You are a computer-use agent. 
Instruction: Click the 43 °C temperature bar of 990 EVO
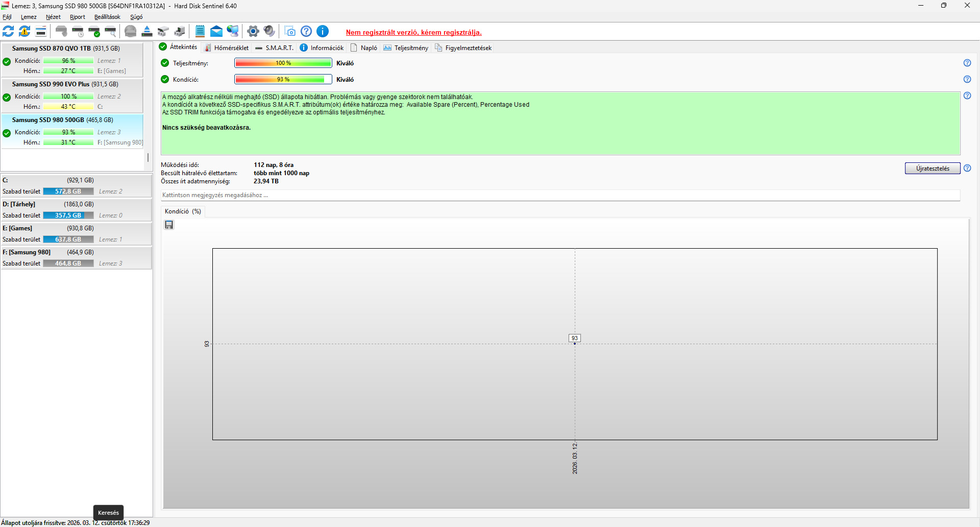click(68, 107)
